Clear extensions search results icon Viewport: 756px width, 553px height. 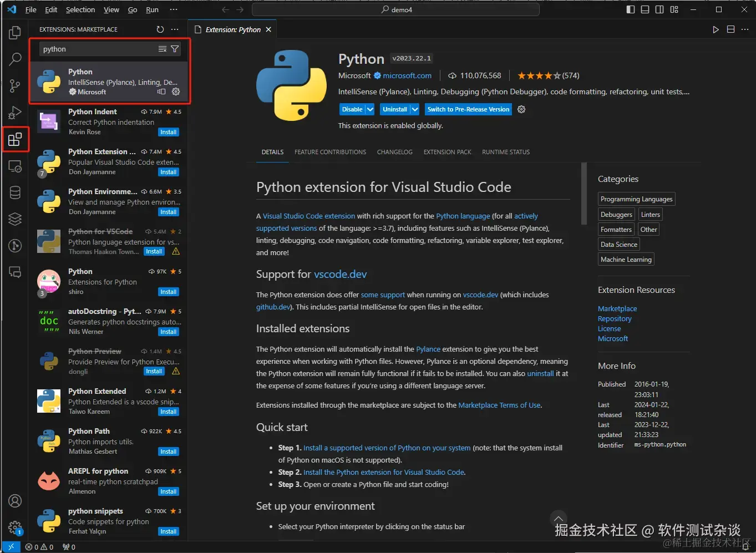click(163, 49)
